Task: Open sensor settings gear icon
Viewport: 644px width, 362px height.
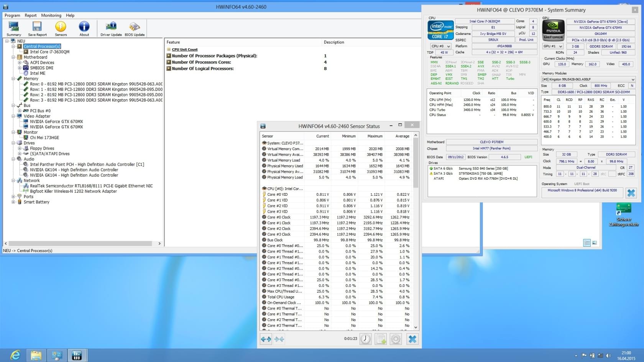Action: click(x=396, y=339)
